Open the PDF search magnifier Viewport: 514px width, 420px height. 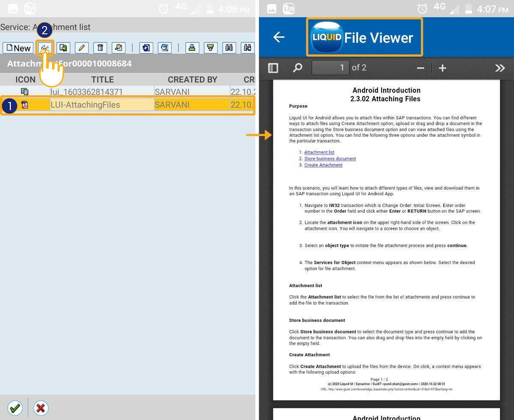click(x=297, y=68)
